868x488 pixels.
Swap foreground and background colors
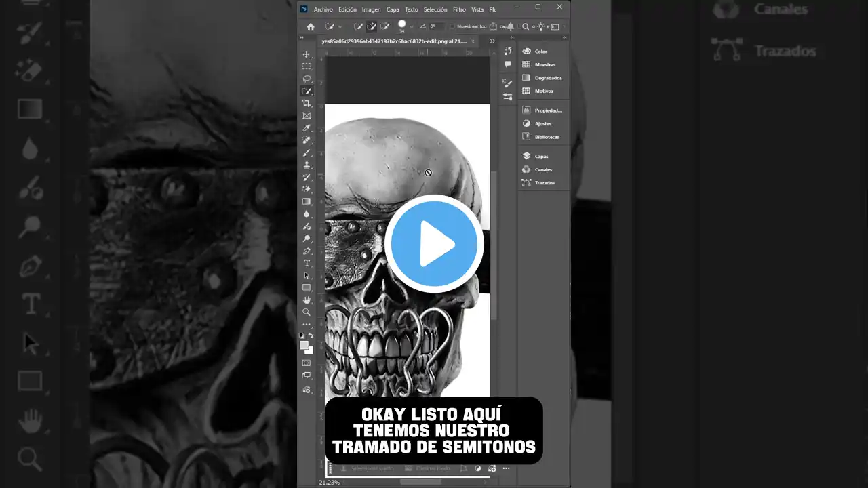(x=311, y=335)
